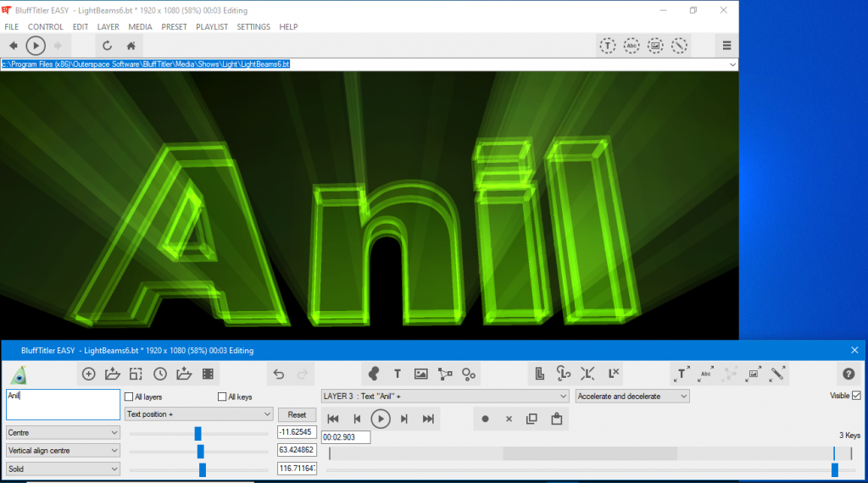Click the add text layer 'T' icon

pyautogui.click(x=397, y=374)
